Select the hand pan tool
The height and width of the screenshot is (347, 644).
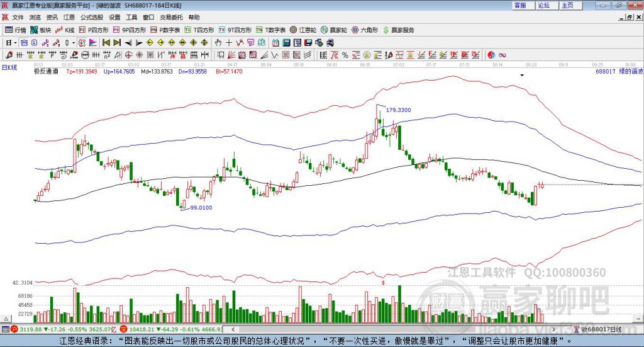tap(218, 43)
